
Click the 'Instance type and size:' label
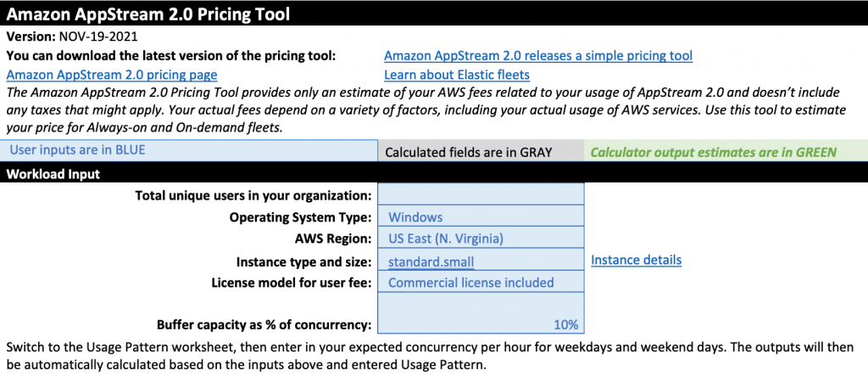pos(304,261)
